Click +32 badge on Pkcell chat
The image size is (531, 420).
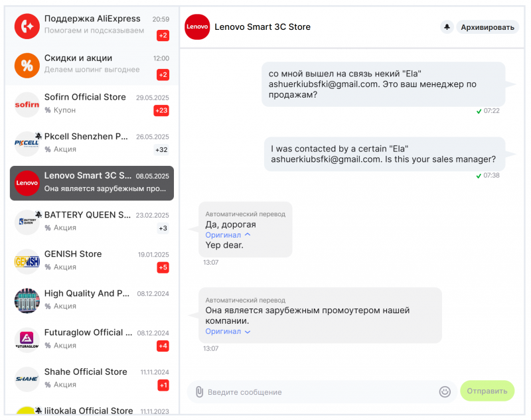[161, 150]
